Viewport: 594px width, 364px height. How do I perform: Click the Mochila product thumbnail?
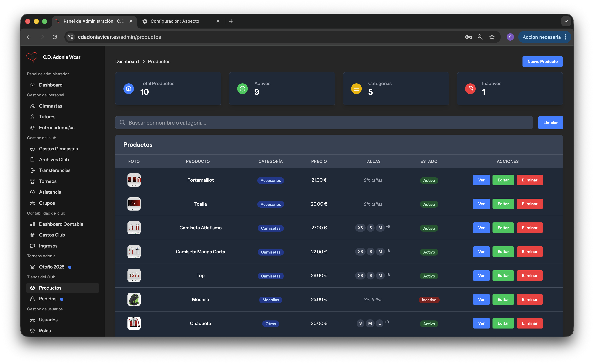pyautogui.click(x=134, y=299)
